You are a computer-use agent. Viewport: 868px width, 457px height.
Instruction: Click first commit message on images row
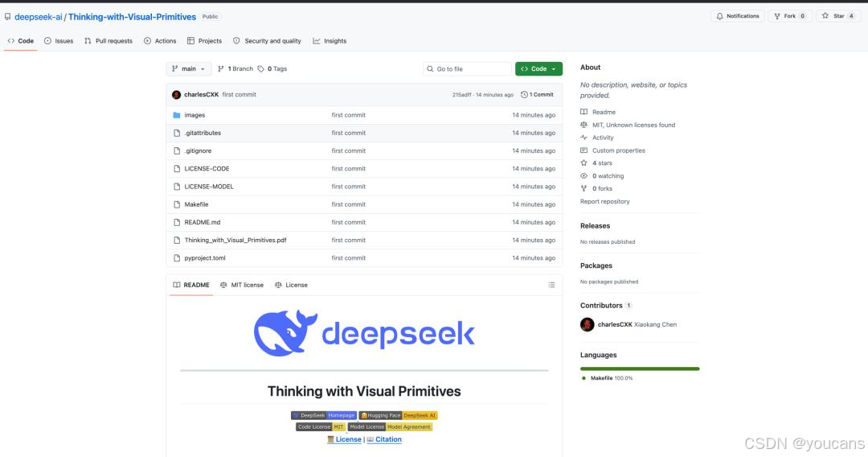[348, 115]
